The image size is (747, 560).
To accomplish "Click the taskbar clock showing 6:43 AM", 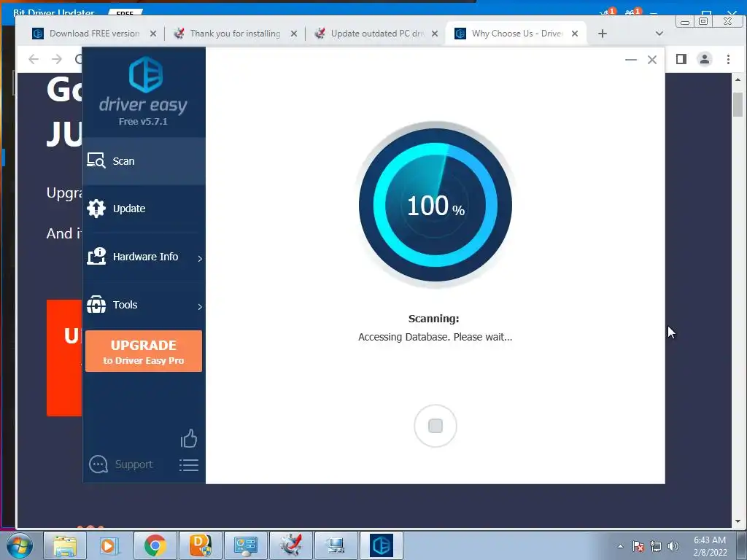I will click(x=710, y=546).
